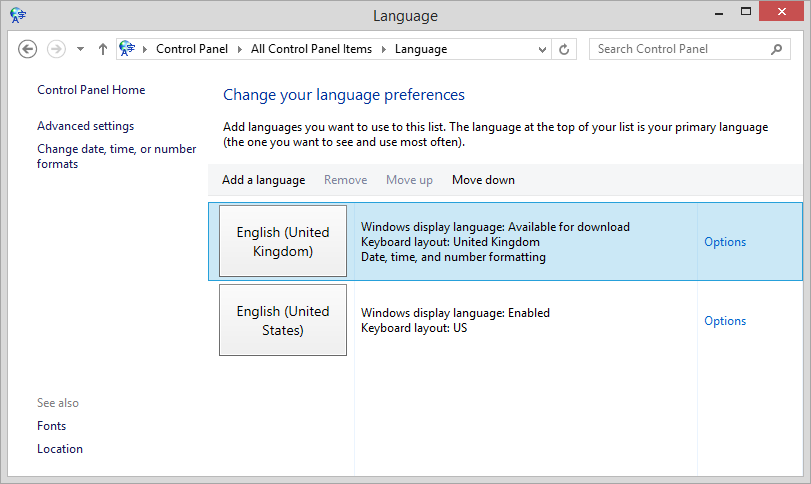Image resolution: width=811 pixels, height=484 pixels.
Task: Maximize the Language window
Action: [x=745, y=11]
